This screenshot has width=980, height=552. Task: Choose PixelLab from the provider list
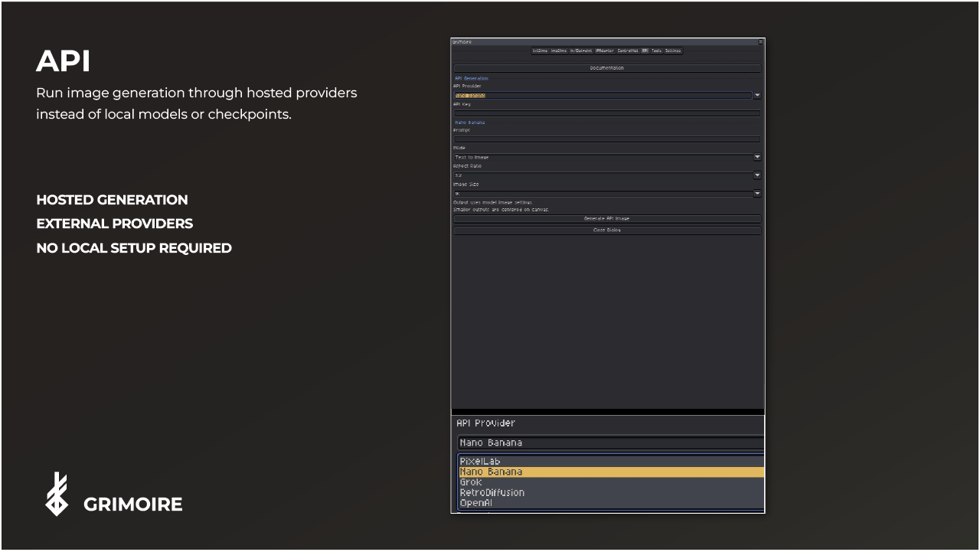point(612,462)
